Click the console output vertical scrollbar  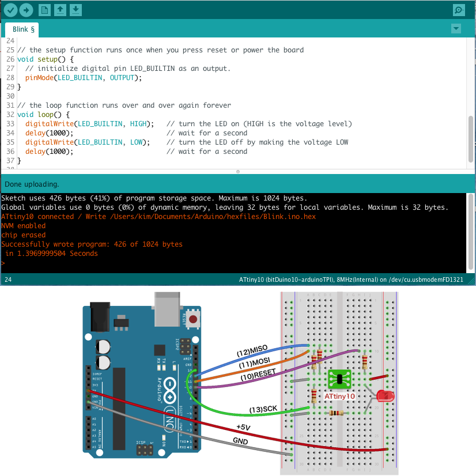point(471,232)
